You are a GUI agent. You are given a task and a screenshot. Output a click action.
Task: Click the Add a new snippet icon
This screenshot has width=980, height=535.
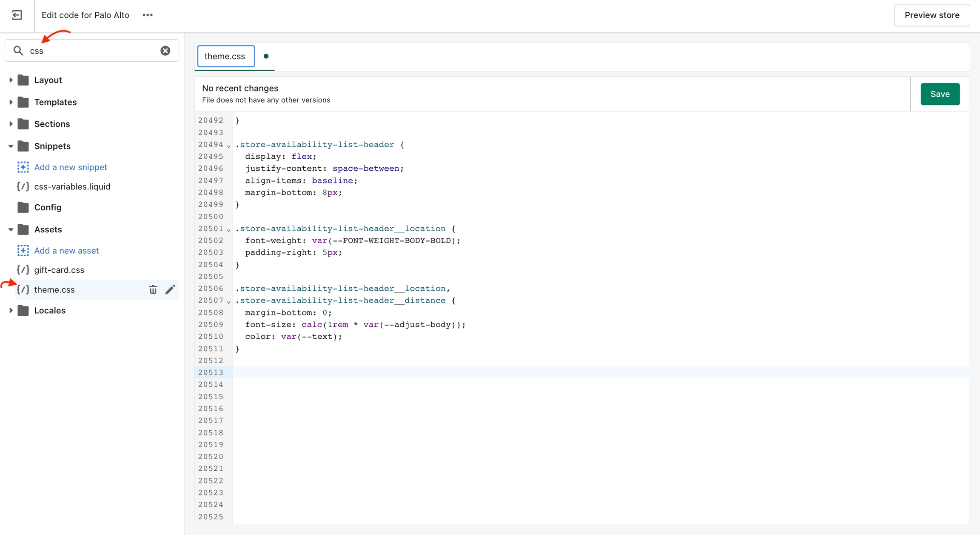coord(23,167)
